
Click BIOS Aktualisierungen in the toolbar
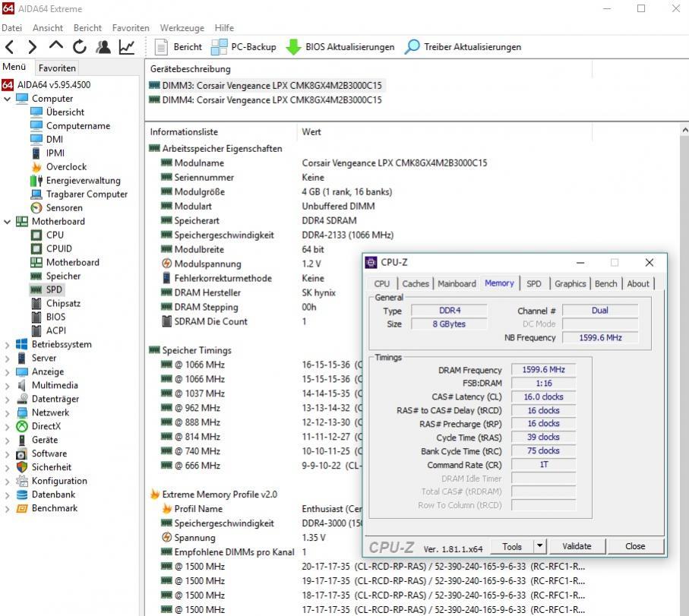click(x=340, y=47)
